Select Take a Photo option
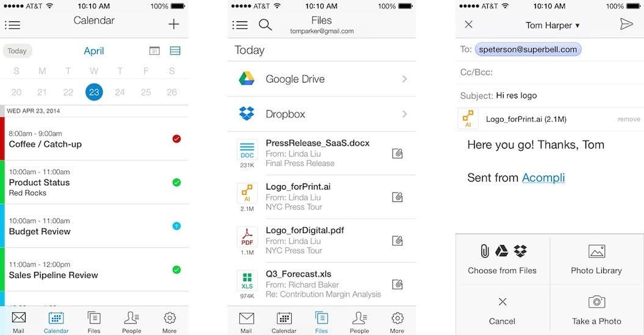 596,311
